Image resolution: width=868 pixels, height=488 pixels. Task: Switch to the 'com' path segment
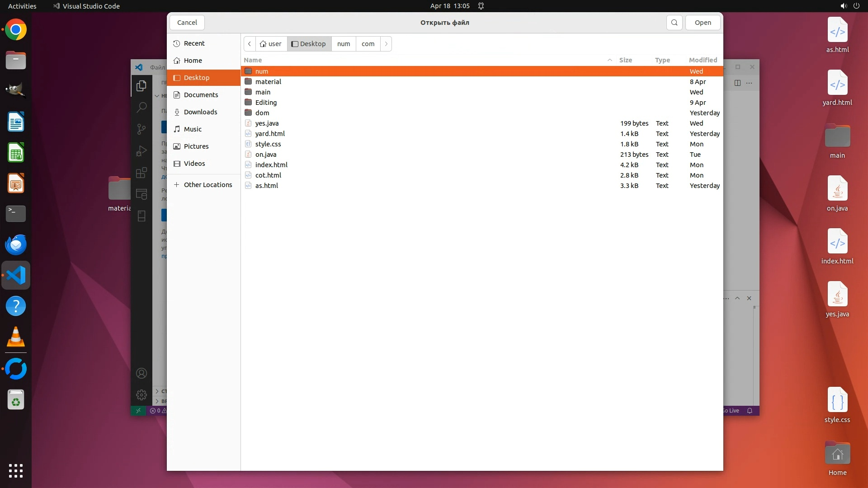(x=368, y=44)
